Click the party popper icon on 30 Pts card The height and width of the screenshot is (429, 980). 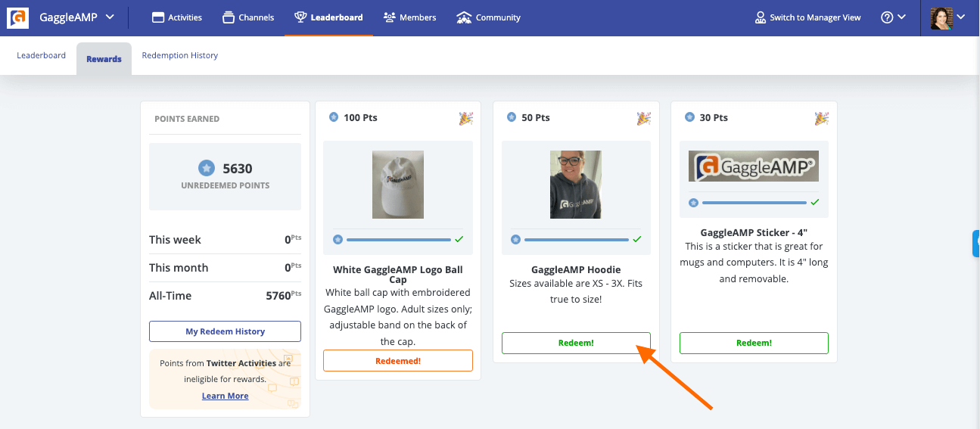tap(821, 118)
